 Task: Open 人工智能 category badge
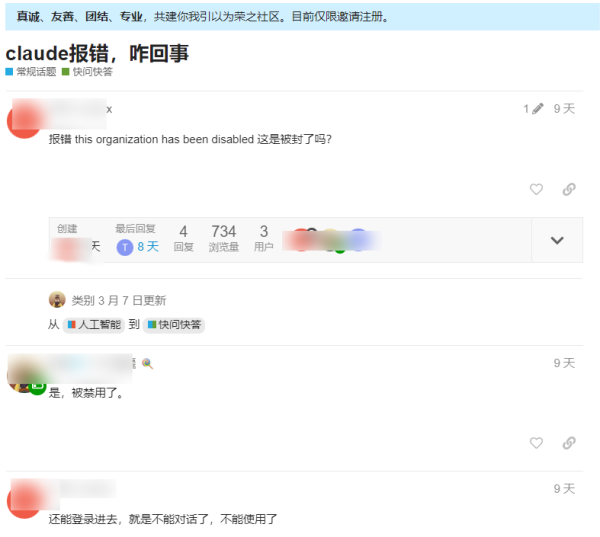[94, 325]
